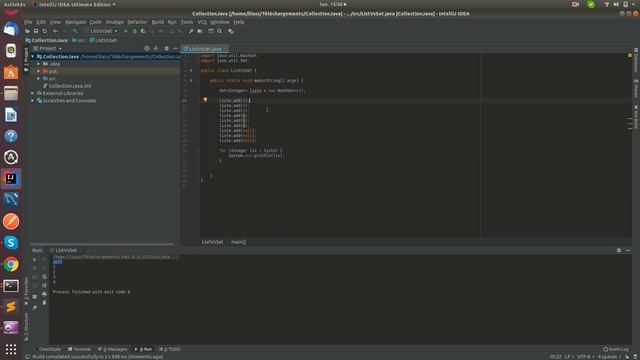Click the Collapse All icon in Project panel
The width and height of the screenshot is (640, 360).
tap(156, 48)
